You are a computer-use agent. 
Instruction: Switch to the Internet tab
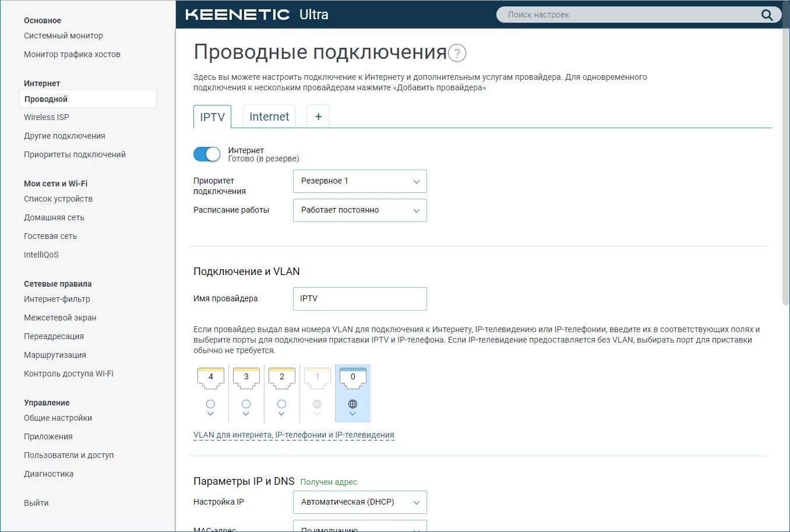point(269,117)
